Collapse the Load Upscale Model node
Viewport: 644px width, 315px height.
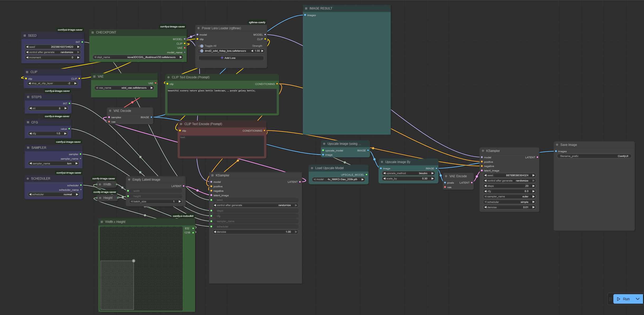click(312, 168)
